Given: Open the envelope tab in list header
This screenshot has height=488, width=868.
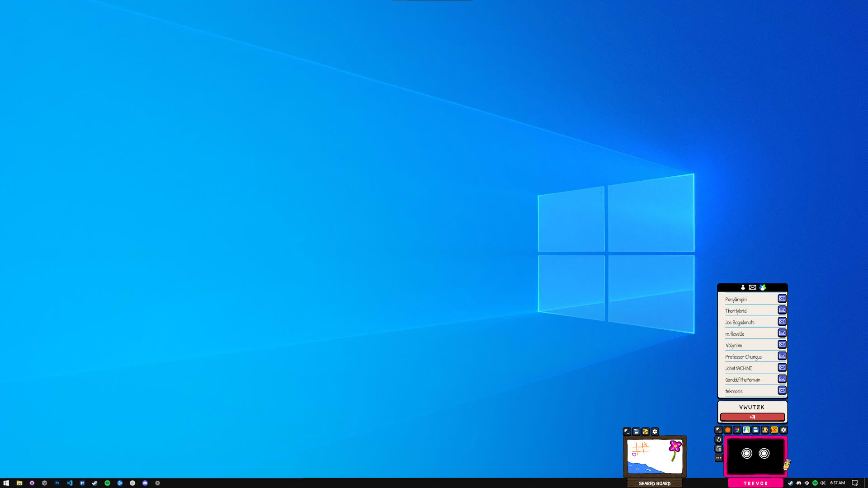Looking at the screenshot, I should 752,287.
